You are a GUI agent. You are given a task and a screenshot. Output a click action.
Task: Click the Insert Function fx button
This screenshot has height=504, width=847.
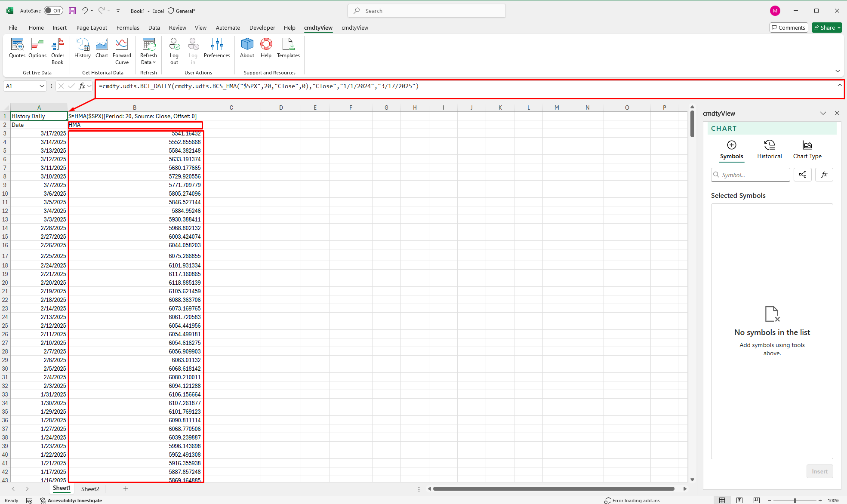pyautogui.click(x=82, y=86)
